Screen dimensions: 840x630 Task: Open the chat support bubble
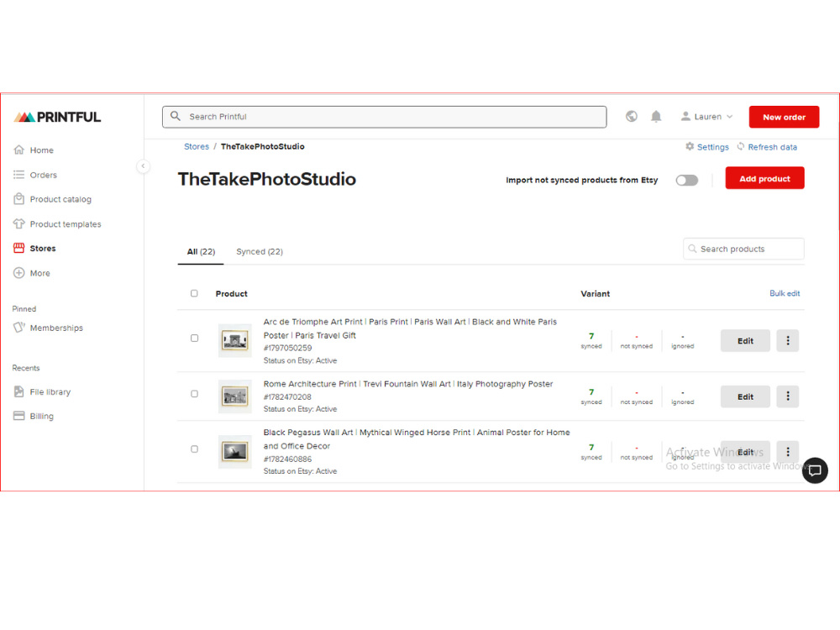click(815, 470)
